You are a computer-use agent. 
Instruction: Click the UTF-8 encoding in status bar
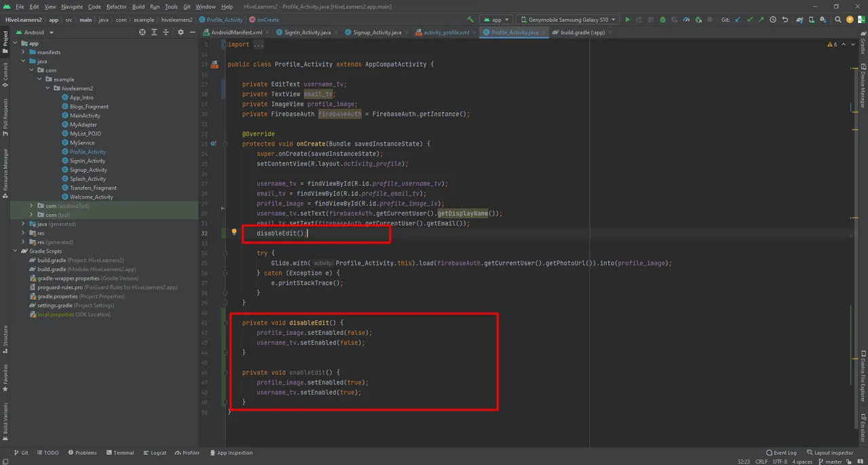coord(780,462)
